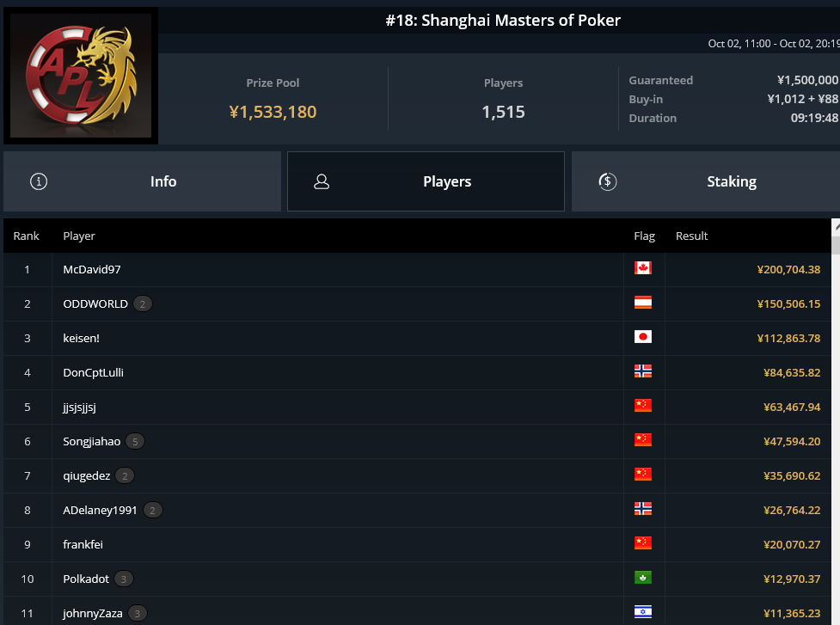Click the result ¥12,970.37
840x625 pixels.
792,579
